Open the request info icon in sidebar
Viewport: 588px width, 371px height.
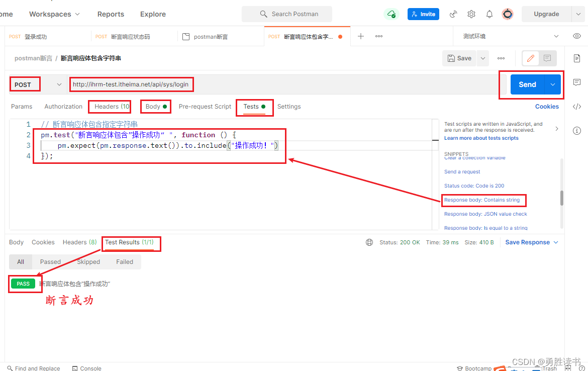pos(577,131)
